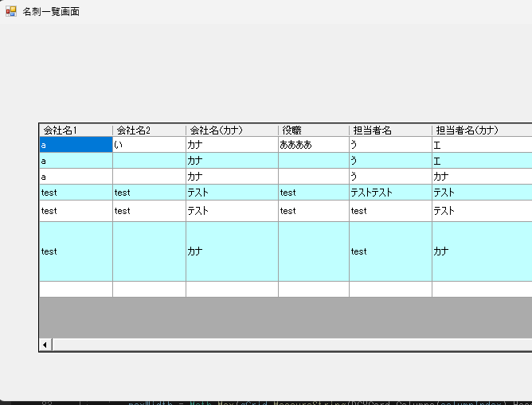Click the 会社名(カナ) column header
This screenshot has width=532, height=405.
(232, 130)
